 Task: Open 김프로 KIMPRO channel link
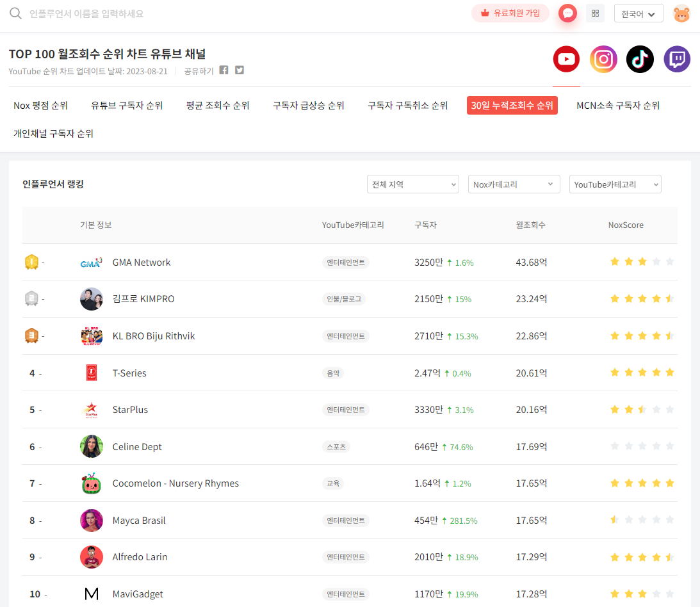coord(143,299)
